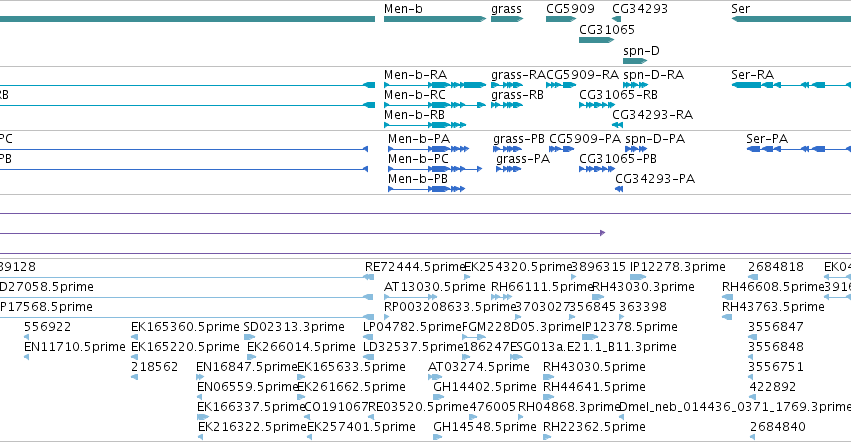
Task: Click the CG34293-PA CDS feature
Action: pos(619,189)
